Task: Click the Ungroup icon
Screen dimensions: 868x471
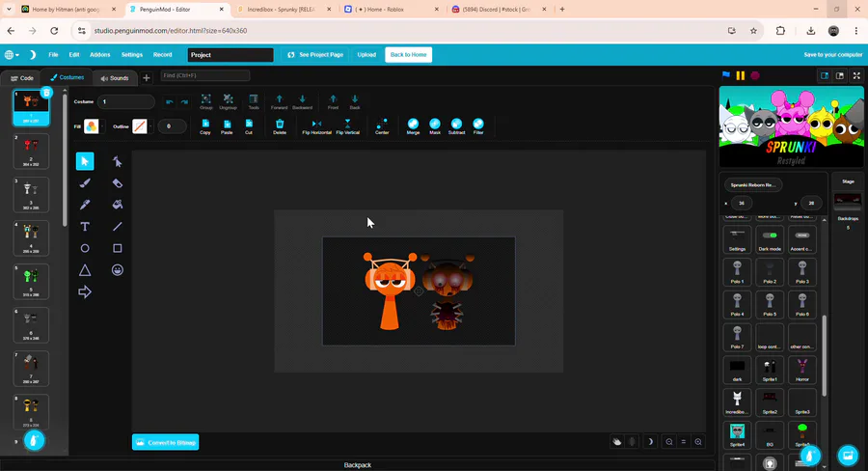Action: (228, 101)
